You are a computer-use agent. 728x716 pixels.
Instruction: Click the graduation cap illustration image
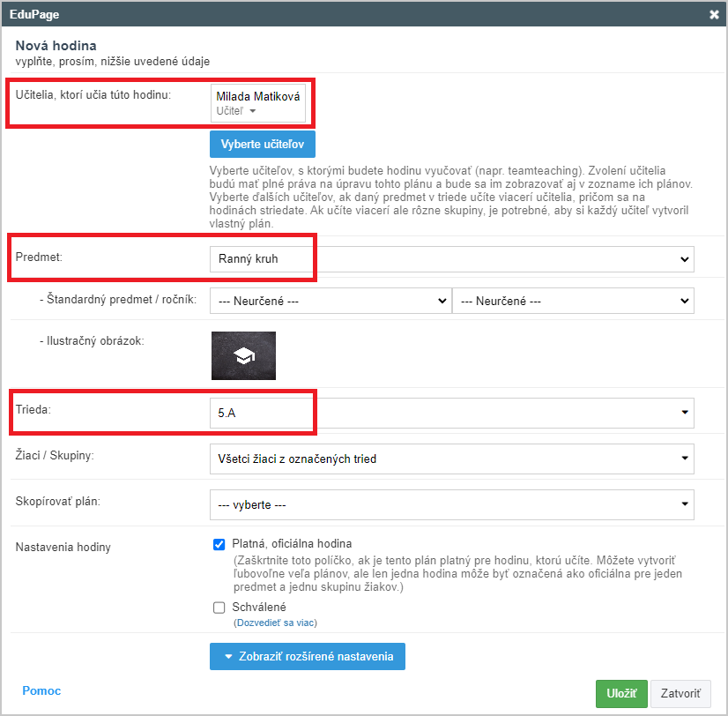coord(244,355)
